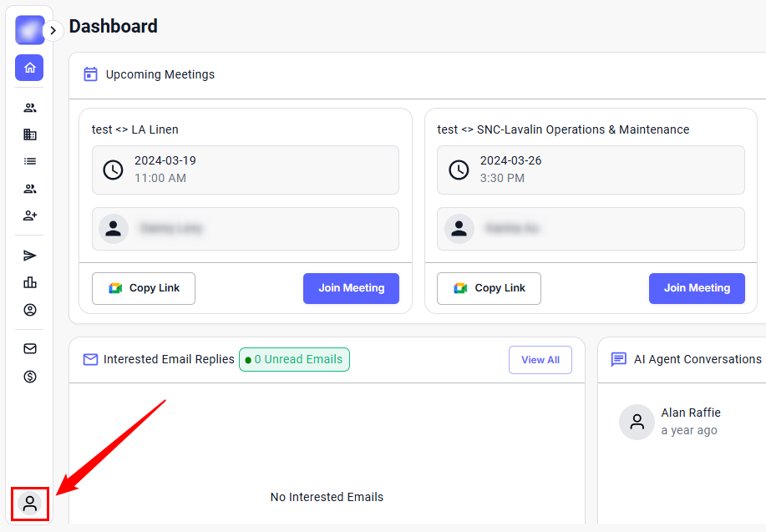Open the user profile icon at sidebar bottom
The width and height of the screenshot is (766, 532).
click(x=30, y=504)
